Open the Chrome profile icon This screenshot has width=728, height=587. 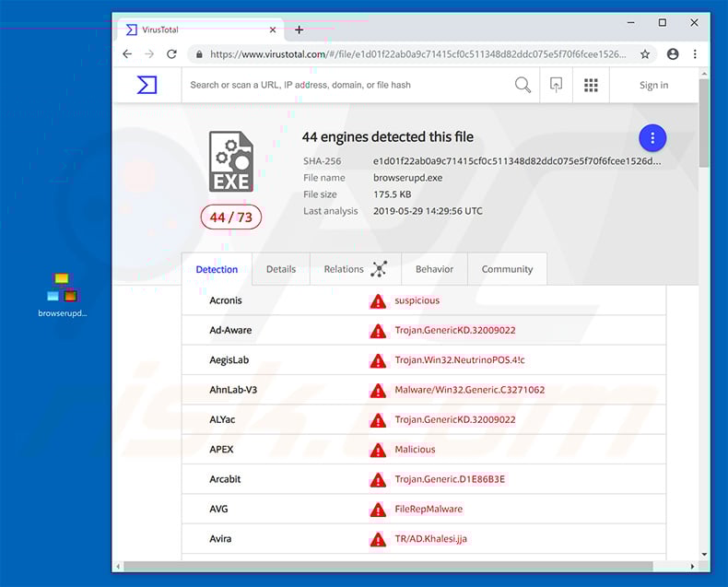673,54
